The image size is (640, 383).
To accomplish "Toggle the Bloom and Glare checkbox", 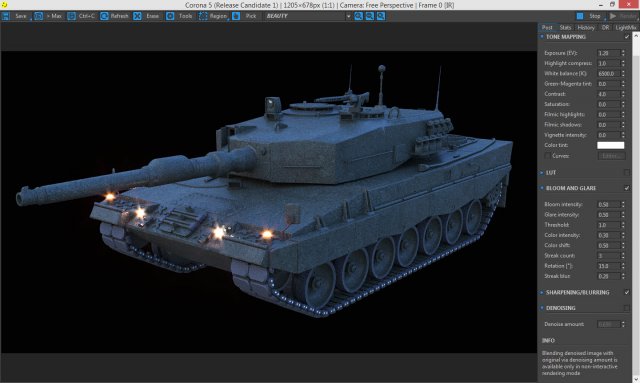I will pos(627,188).
